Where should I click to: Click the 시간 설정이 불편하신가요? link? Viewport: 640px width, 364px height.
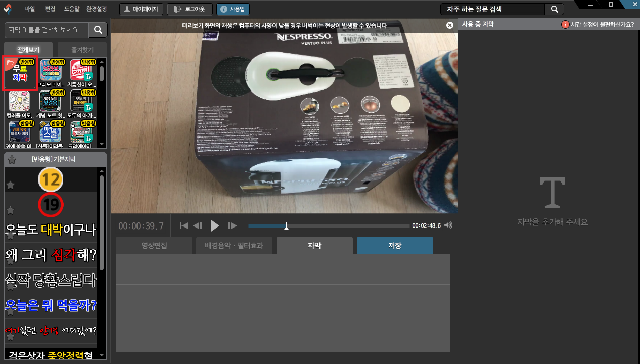602,24
